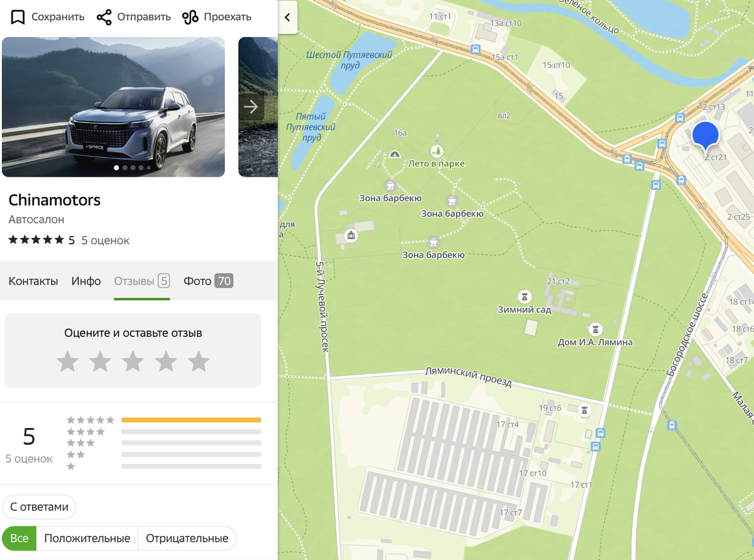Click the Лето в парке tree icon
Screen dimensions: 754x560
(436, 151)
